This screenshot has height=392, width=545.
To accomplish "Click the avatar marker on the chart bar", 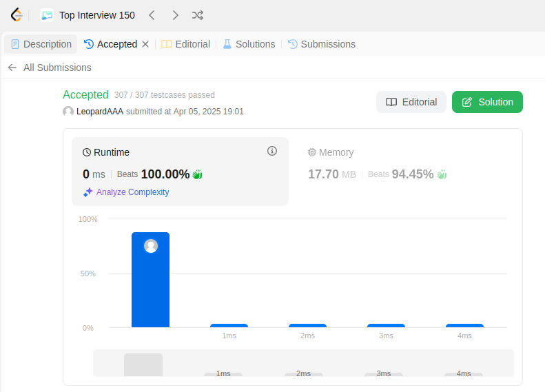I will coord(151,246).
